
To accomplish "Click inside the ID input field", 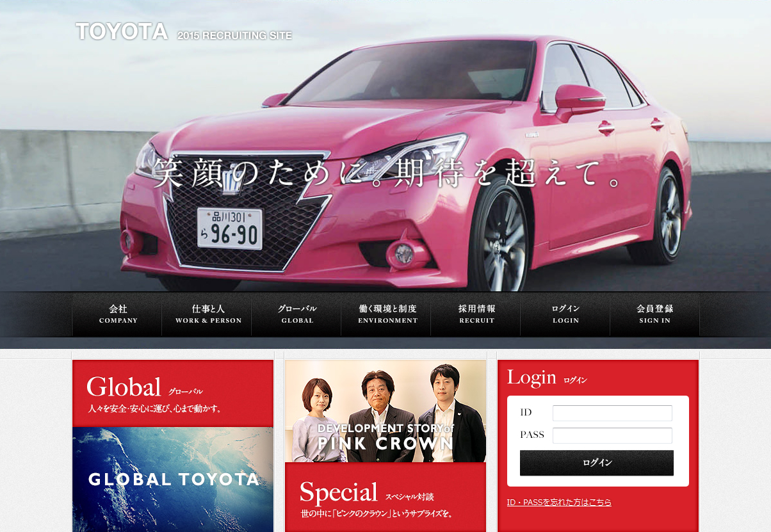I will click(612, 413).
